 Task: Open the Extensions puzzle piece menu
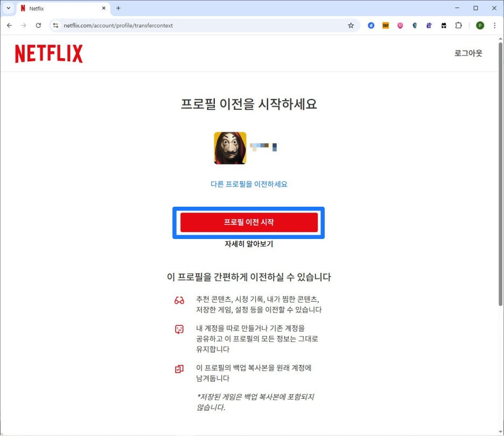click(458, 25)
